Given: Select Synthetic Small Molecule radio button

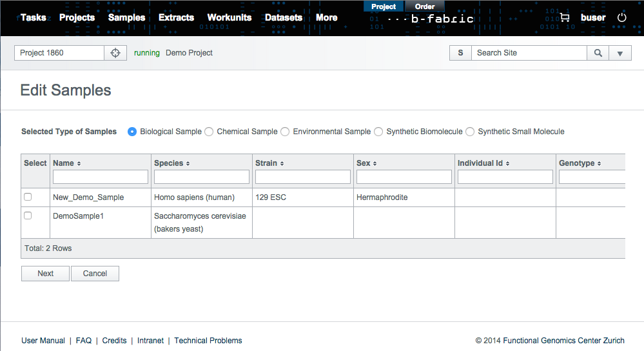Looking at the screenshot, I should (x=470, y=132).
